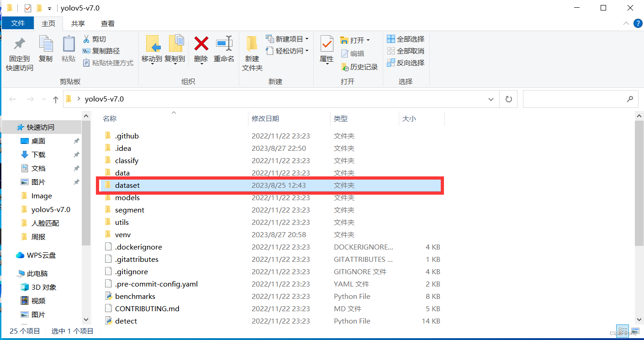Click the title bar properties checkmark icon
The image size is (644, 340).
[28, 8]
